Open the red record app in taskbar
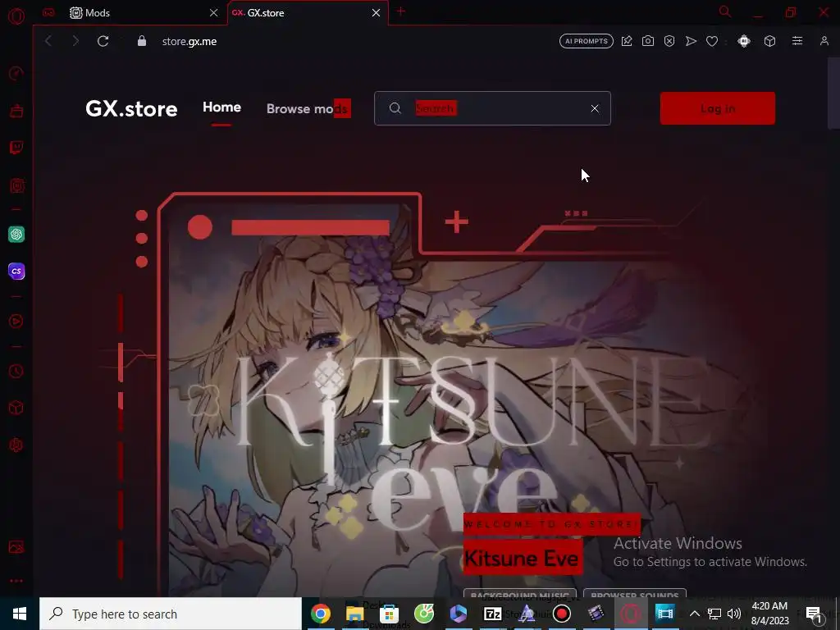Viewport: 840px width, 630px height. [x=561, y=614]
